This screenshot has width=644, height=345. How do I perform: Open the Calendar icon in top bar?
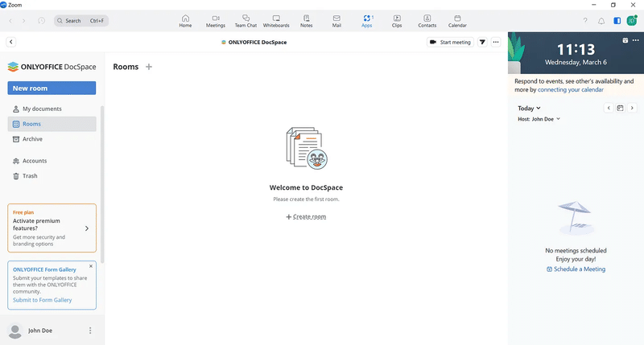point(457,21)
